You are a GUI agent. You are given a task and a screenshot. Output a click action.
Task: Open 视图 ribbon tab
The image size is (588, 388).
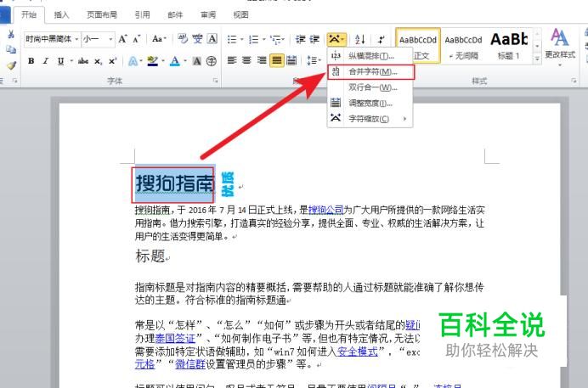[x=240, y=14]
